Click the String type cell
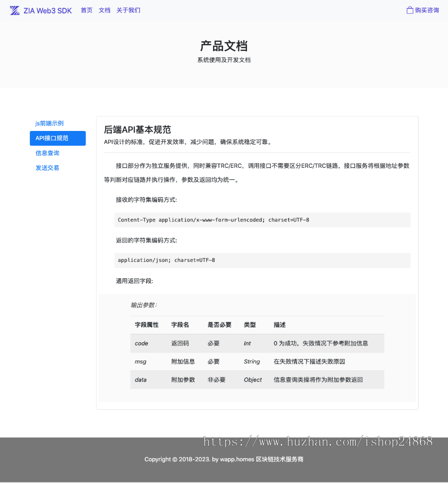Image resolution: width=448 pixels, height=483 pixels. [x=252, y=362]
